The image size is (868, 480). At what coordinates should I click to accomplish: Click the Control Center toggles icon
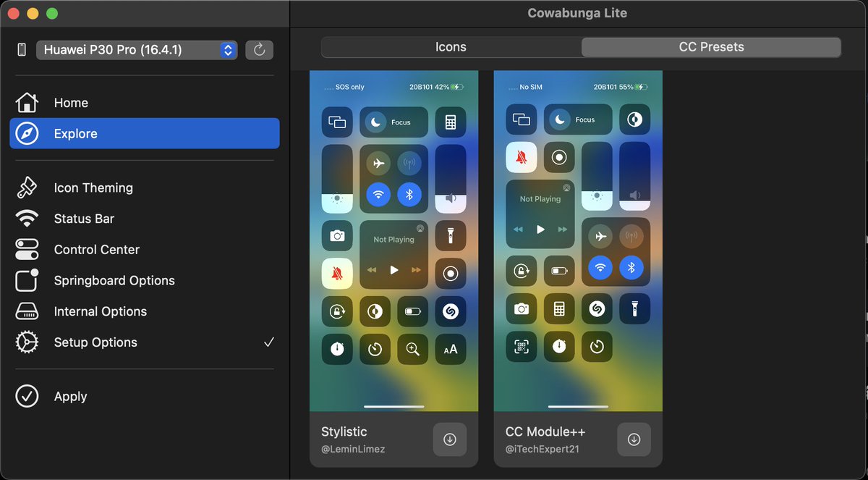click(27, 250)
